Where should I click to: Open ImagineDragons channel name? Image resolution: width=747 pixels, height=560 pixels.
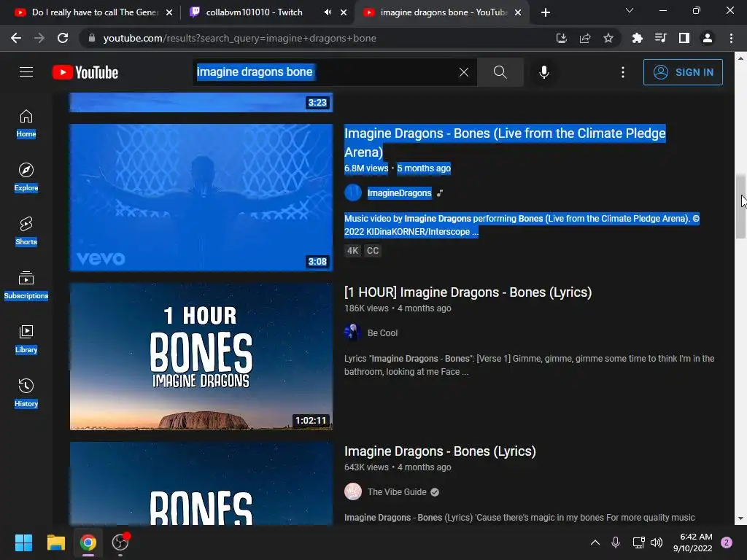(399, 192)
